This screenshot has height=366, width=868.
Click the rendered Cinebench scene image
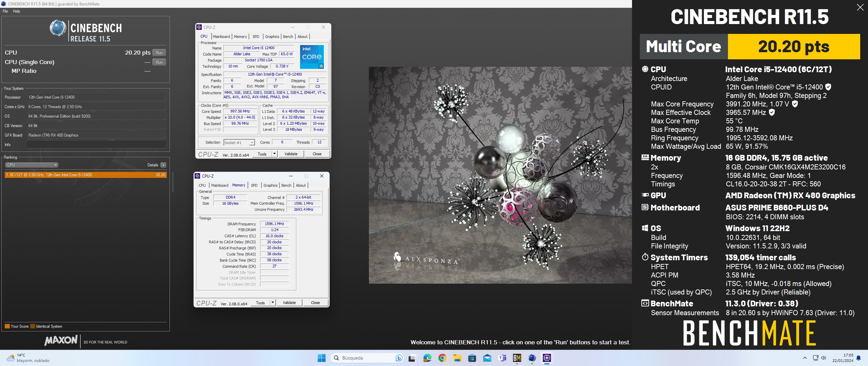tap(500, 175)
